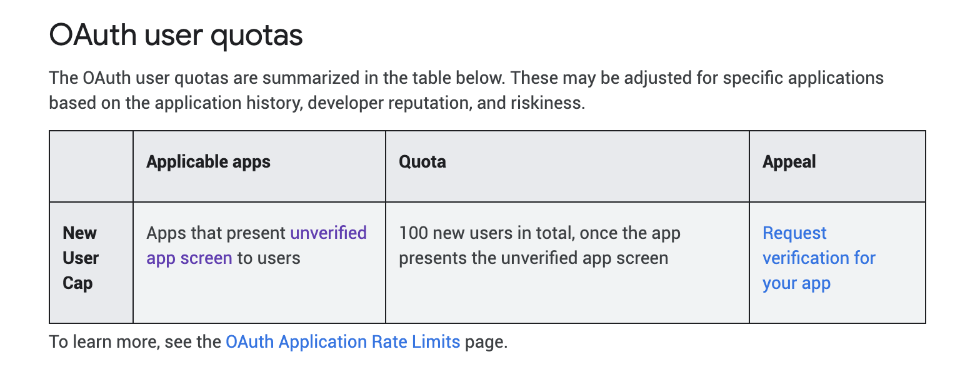Open the 'unverified app screen' link

256,245
